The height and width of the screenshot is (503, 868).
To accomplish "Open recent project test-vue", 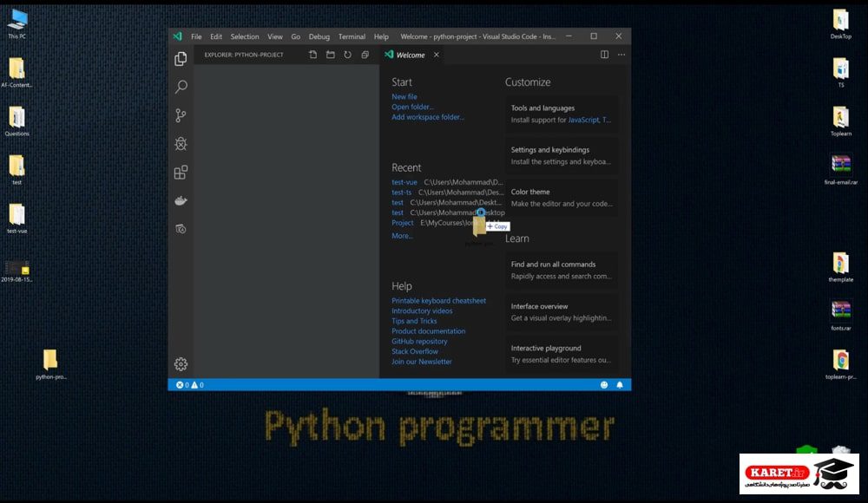I will pyautogui.click(x=404, y=182).
